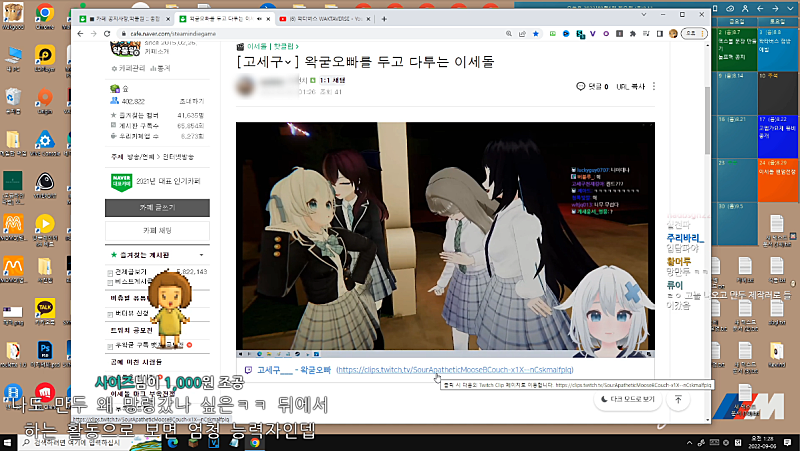Image resolution: width=800 pixels, height=451 pixels.
Task: Open Chrome tab search dropdown arrow
Action: [x=643, y=15]
